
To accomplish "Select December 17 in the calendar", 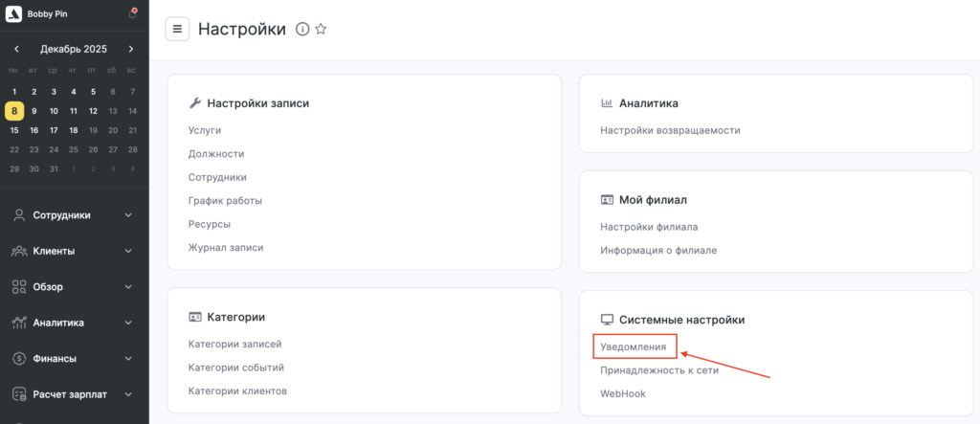I will [x=54, y=130].
